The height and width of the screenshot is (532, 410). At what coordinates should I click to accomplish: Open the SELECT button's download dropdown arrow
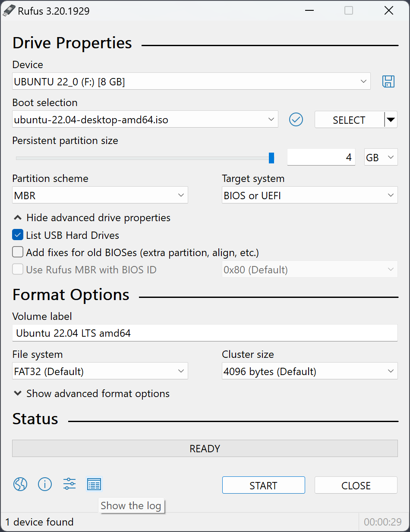(391, 119)
